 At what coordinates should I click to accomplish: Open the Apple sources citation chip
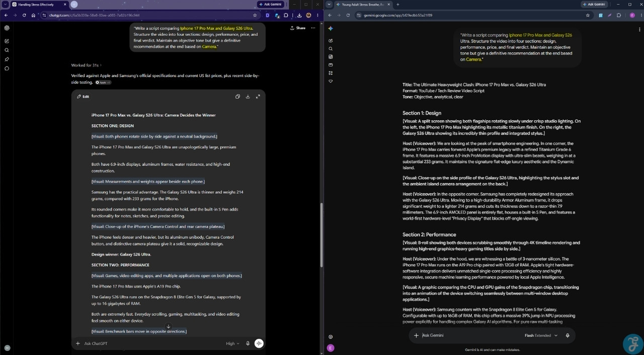point(103,83)
